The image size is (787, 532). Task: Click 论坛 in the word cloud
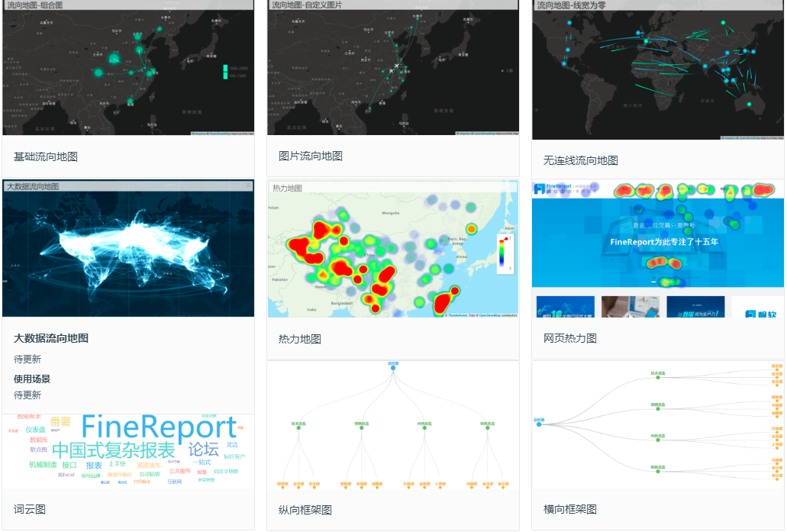pos(204,450)
